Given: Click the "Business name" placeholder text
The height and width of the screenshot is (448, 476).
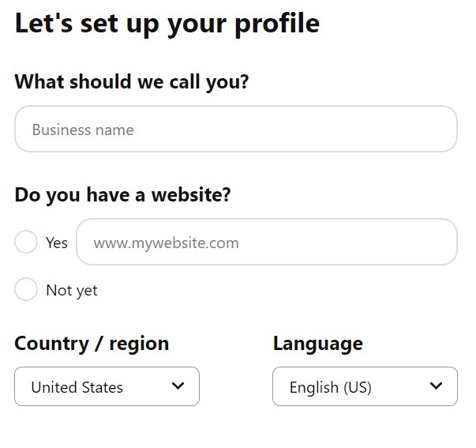Looking at the screenshot, I should click(83, 130).
